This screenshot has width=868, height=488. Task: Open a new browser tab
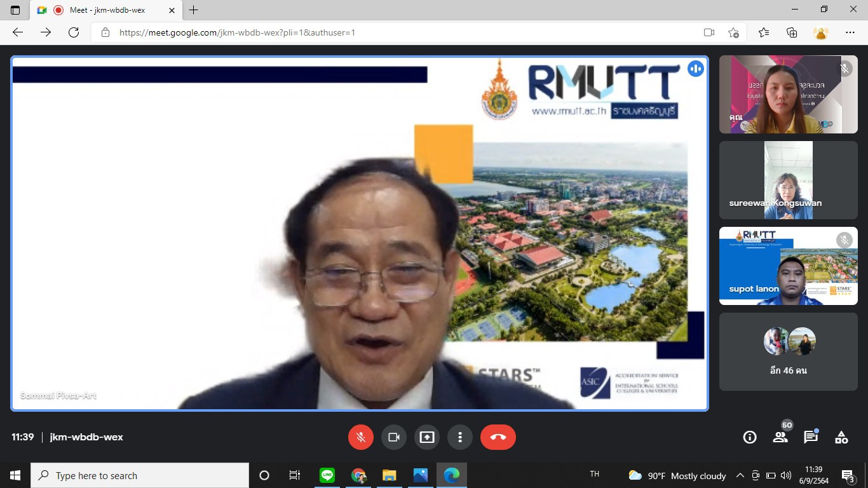click(x=194, y=10)
